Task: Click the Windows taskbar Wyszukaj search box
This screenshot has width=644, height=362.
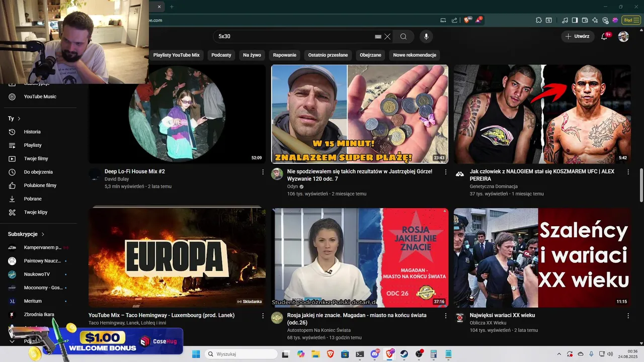Action: tap(241, 354)
